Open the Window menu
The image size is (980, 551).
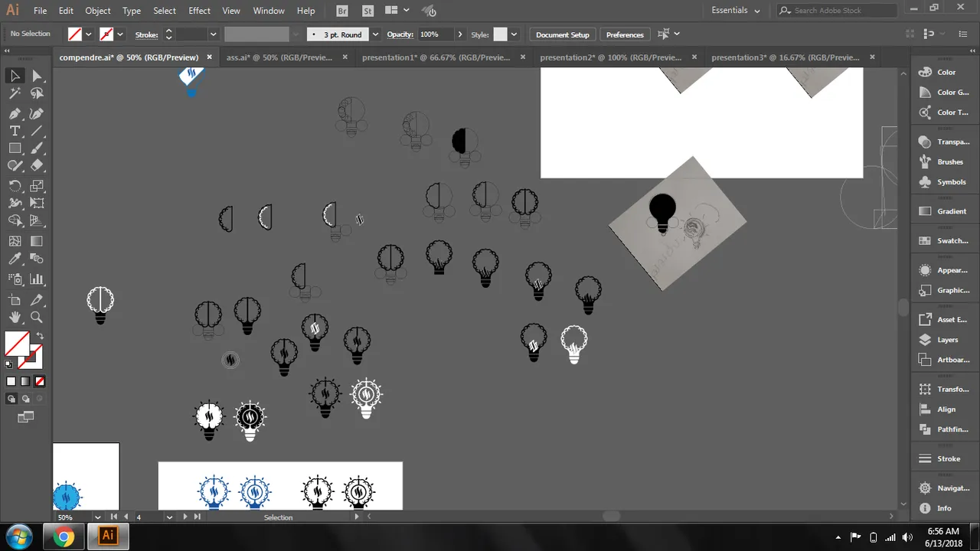pos(269,11)
